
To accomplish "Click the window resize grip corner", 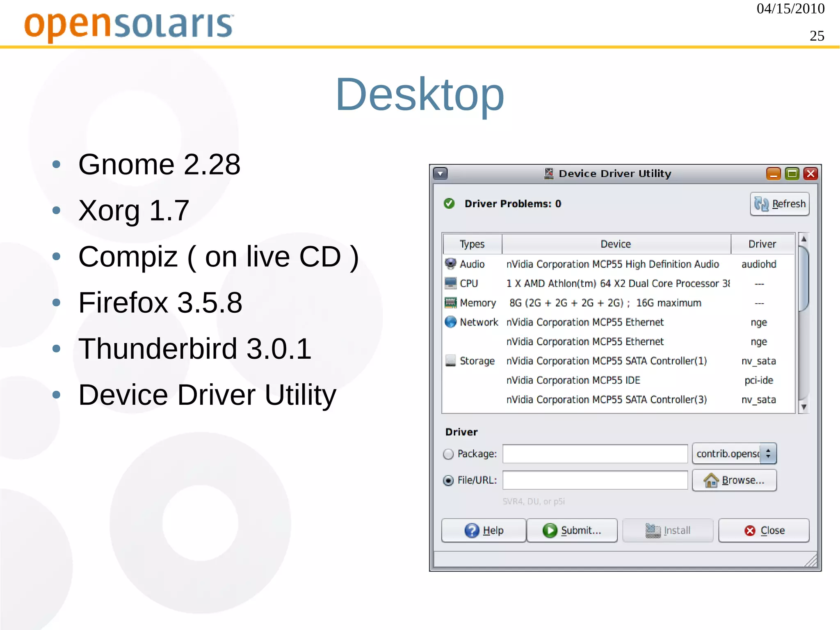I will click(x=811, y=561).
